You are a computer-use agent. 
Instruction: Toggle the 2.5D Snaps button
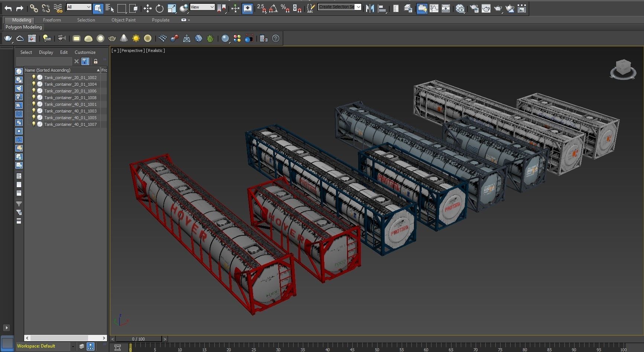pyautogui.click(x=262, y=8)
